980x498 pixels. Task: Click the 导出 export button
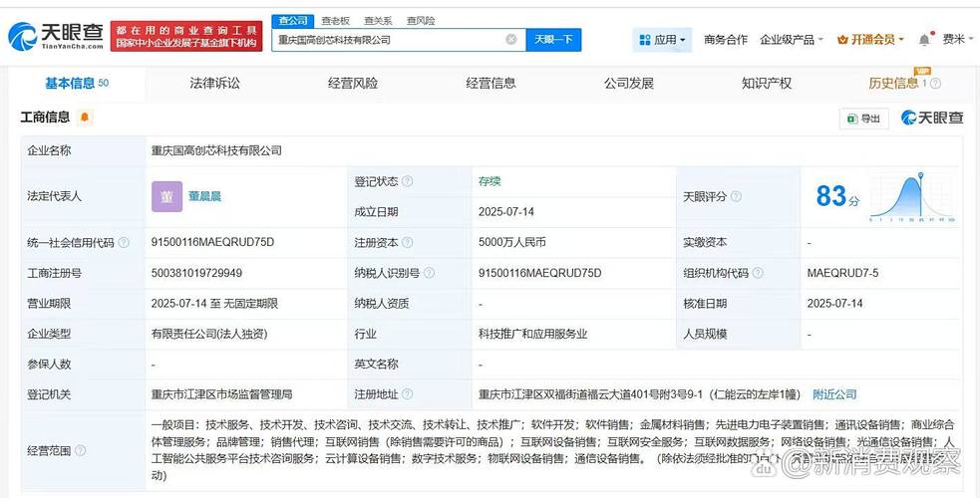point(863,119)
